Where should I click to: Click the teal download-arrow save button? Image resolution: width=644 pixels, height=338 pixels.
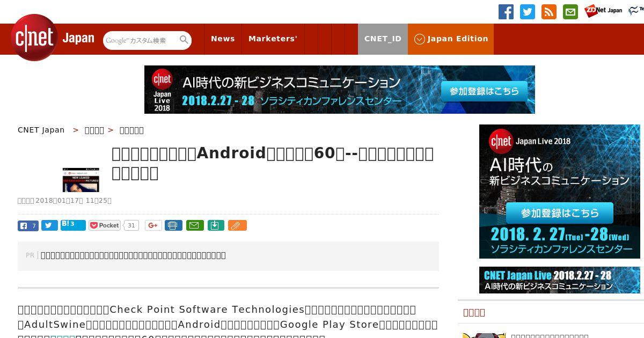coord(216,225)
